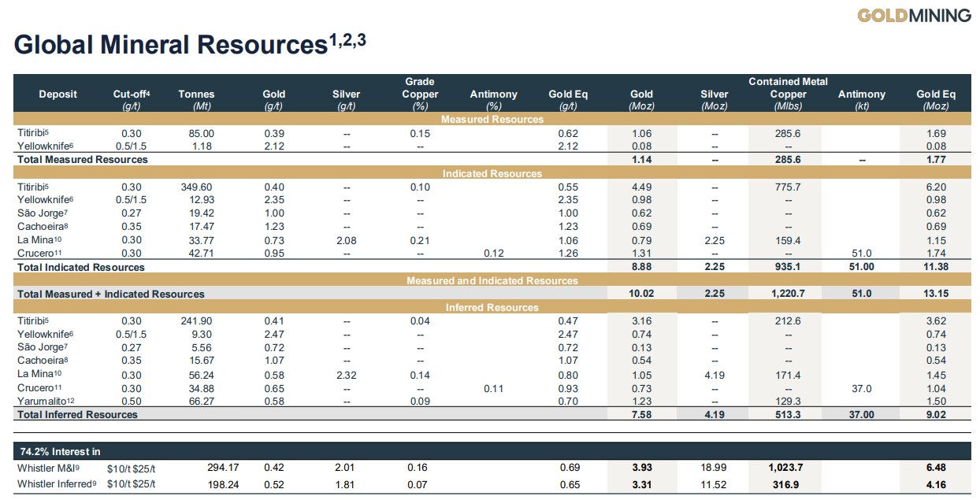Click the Cut-off column header
Image resolution: width=980 pixels, height=500 pixels.
coord(132,94)
